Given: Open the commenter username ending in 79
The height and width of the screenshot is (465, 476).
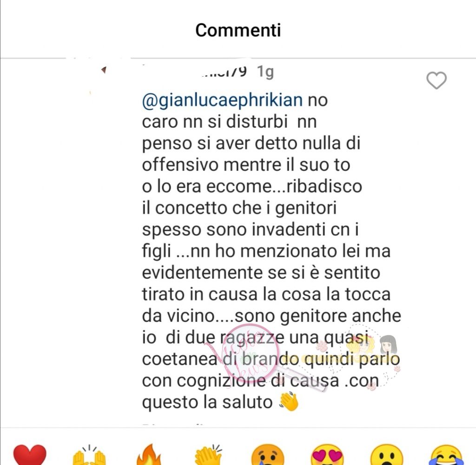Looking at the screenshot, I should [224, 72].
